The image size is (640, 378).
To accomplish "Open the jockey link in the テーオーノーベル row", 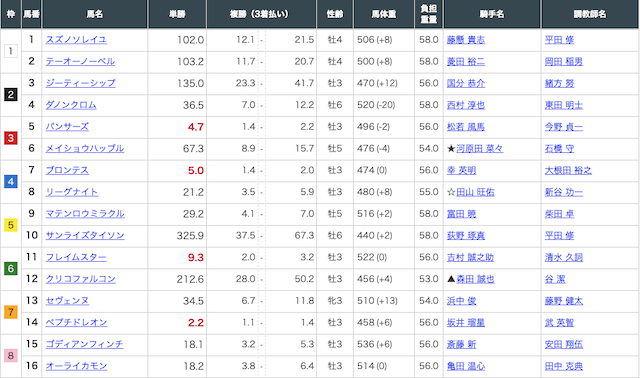I will point(466,61).
